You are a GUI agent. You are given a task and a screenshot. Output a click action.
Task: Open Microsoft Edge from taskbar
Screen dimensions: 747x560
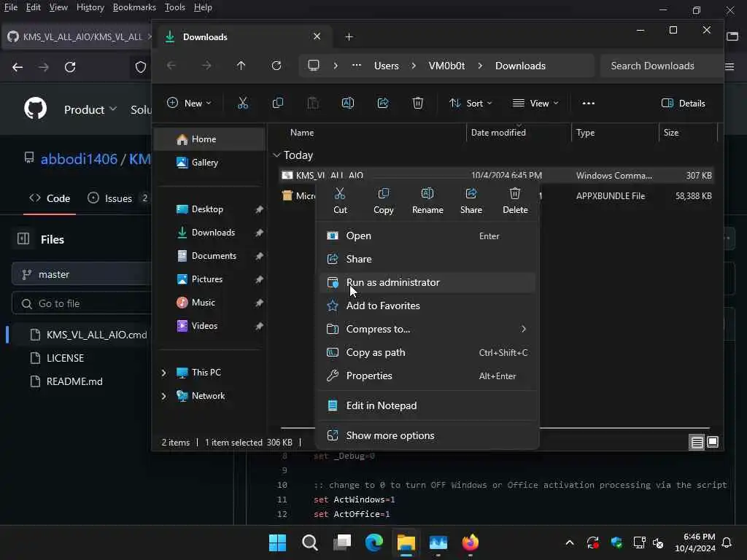(374, 542)
